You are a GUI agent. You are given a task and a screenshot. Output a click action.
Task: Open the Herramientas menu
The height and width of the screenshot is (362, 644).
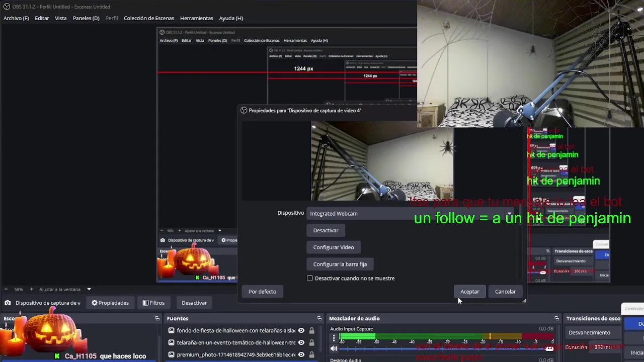click(x=197, y=18)
